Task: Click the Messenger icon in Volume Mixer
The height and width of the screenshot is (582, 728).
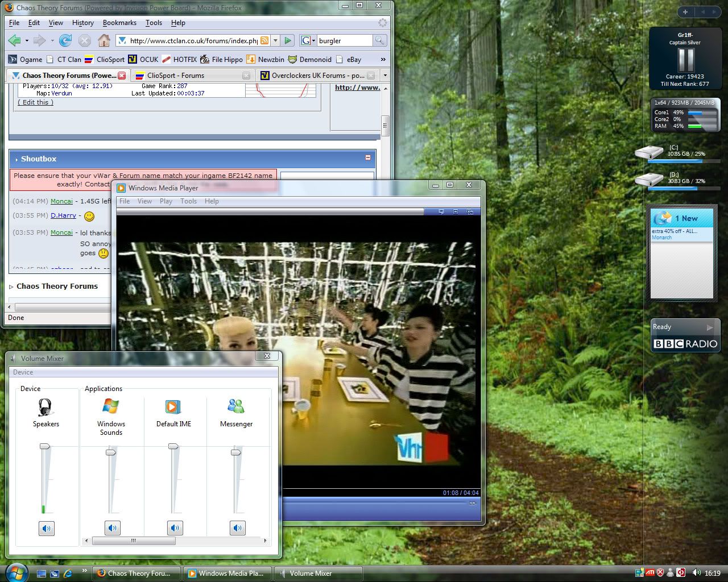Action: tap(236, 406)
